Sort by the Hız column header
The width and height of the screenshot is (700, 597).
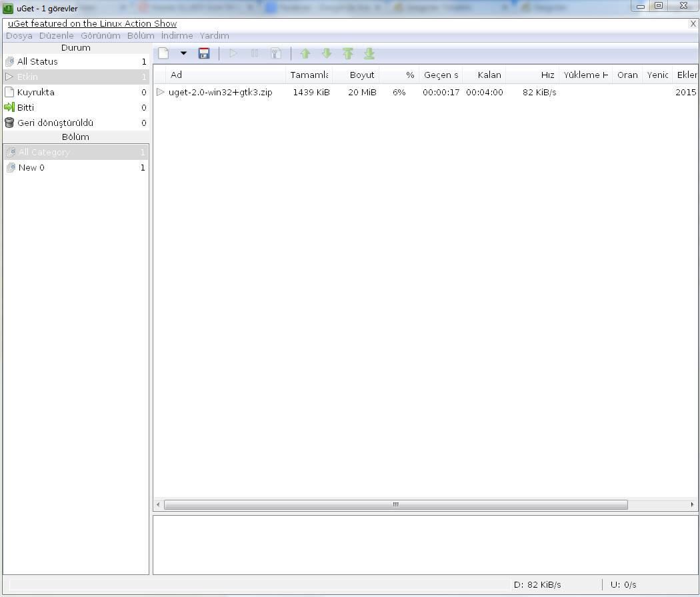(532, 75)
